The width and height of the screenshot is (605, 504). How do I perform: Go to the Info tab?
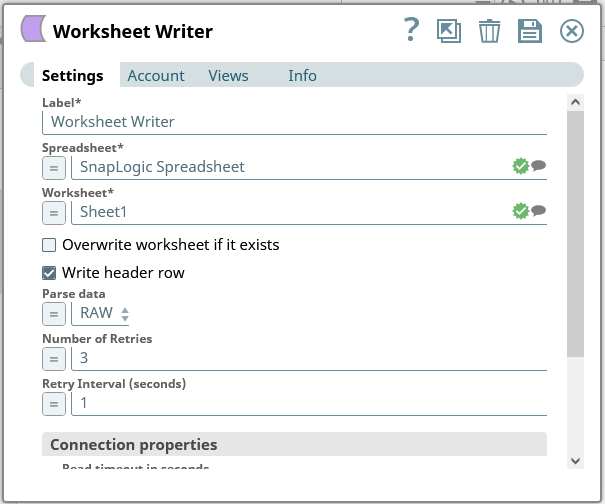point(302,76)
